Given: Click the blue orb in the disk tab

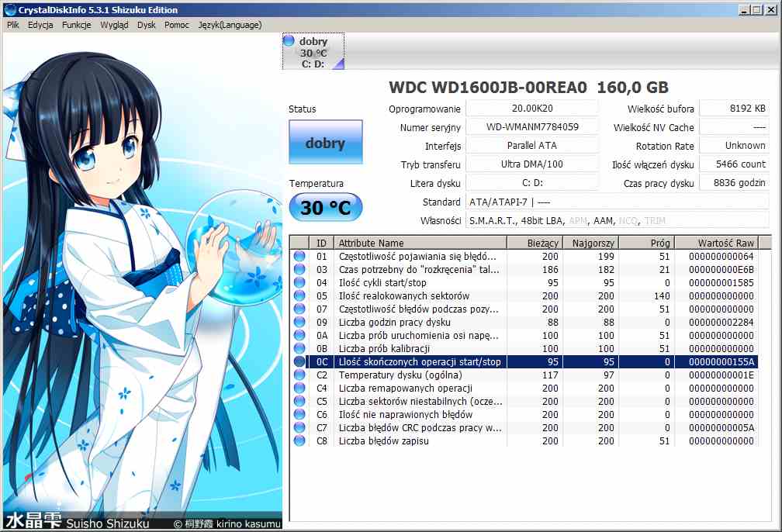Looking at the screenshot, I should 289,40.
